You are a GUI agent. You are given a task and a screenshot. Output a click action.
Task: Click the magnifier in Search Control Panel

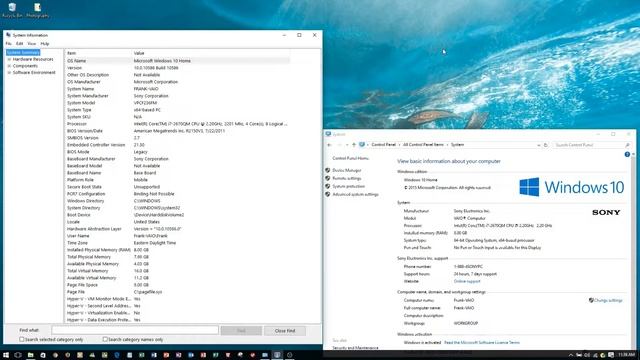[x=627, y=145]
